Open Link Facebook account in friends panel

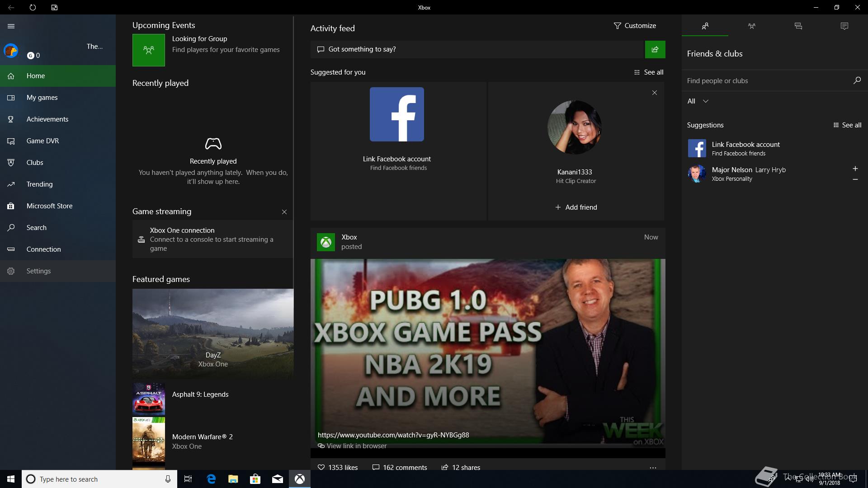pyautogui.click(x=775, y=148)
